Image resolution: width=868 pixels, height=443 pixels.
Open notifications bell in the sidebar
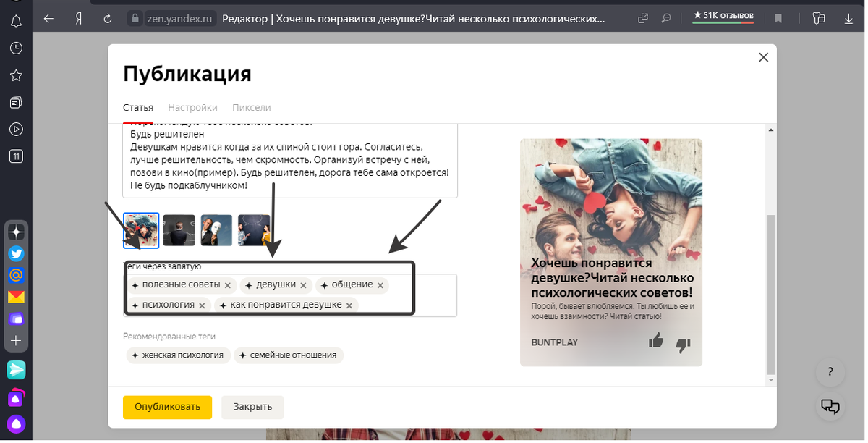16,20
